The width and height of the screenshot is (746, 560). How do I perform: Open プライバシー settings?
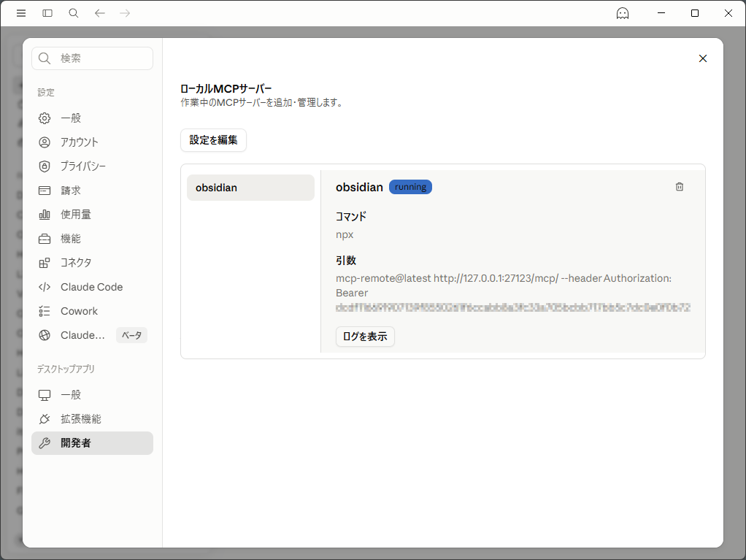pos(92,166)
